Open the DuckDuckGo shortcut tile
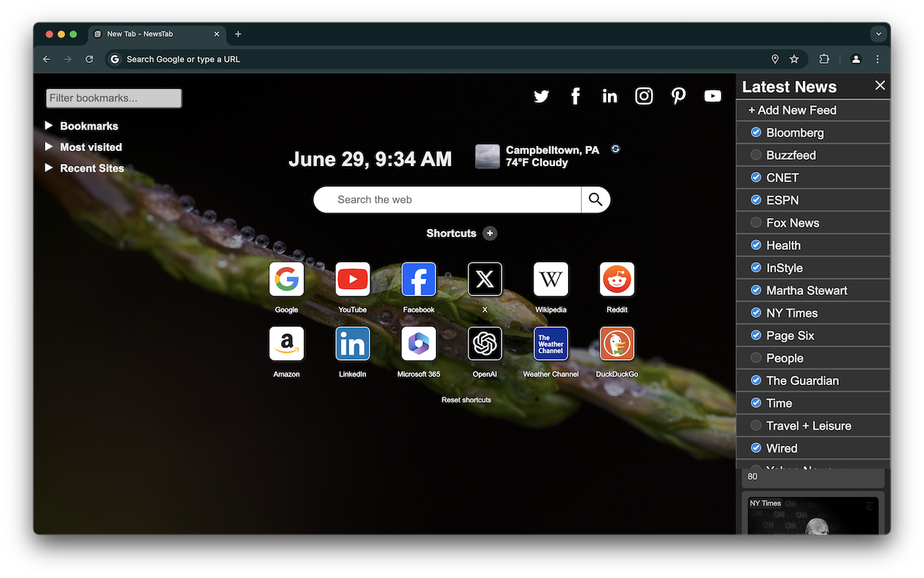The image size is (924, 578). [617, 344]
